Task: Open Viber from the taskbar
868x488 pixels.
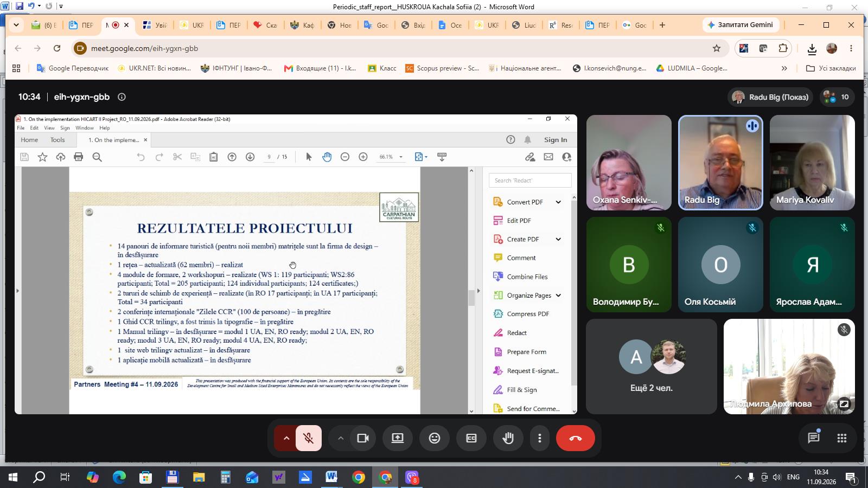Action: pos(412,478)
